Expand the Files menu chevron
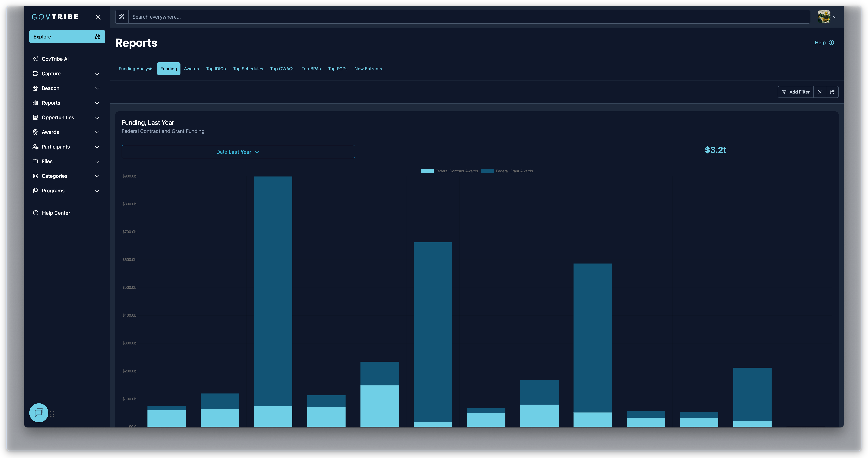This screenshot has height=458, width=868. 97,162
